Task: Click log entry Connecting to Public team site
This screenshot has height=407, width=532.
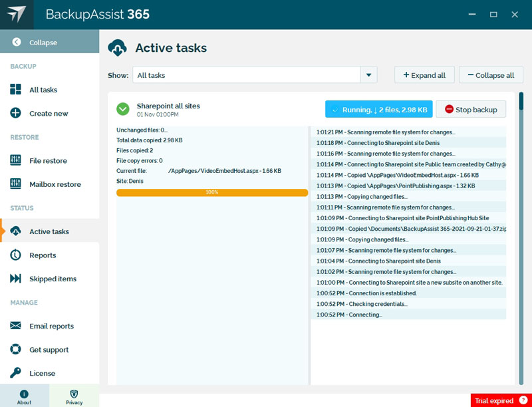Action: point(408,164)
